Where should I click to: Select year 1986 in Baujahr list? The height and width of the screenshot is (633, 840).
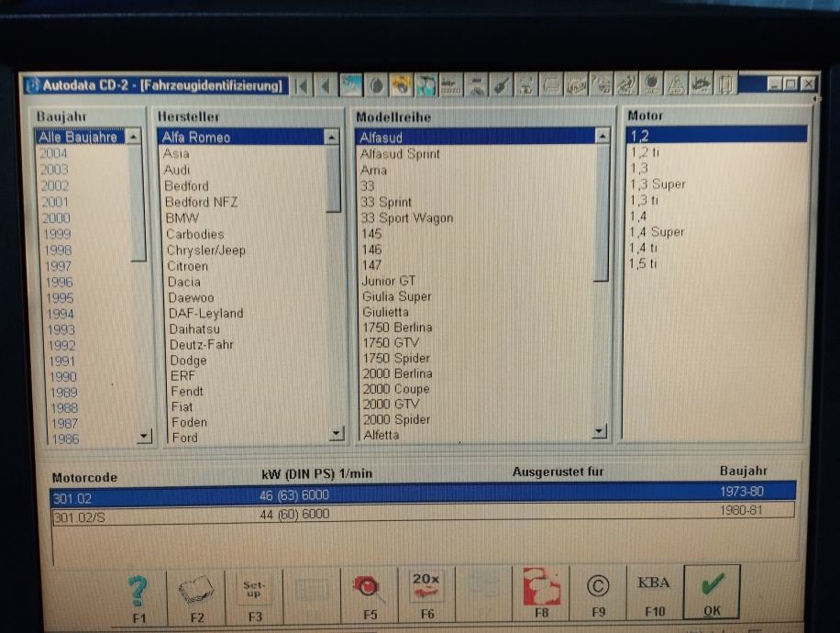(x=65, y=439)
